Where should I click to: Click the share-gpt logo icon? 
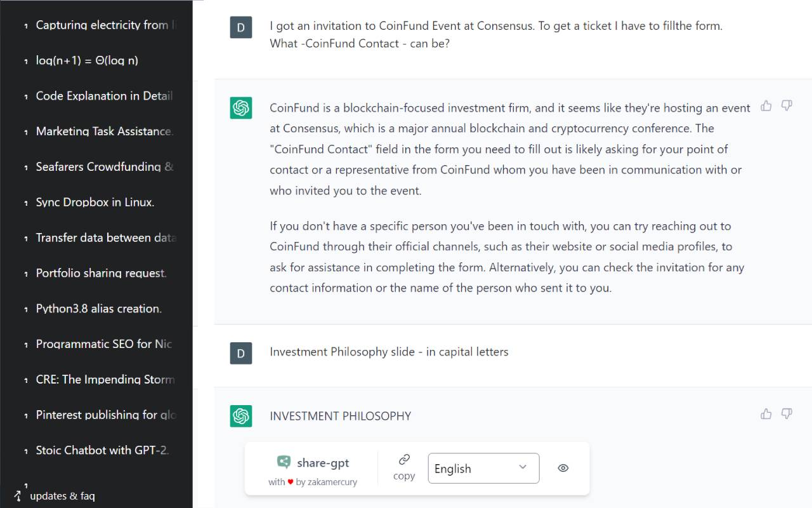point(284,462)
